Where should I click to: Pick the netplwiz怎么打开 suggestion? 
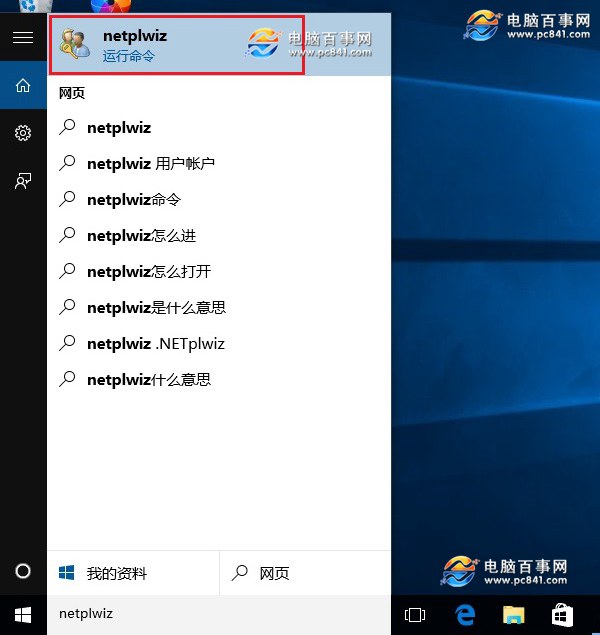[x=148, y=272]
